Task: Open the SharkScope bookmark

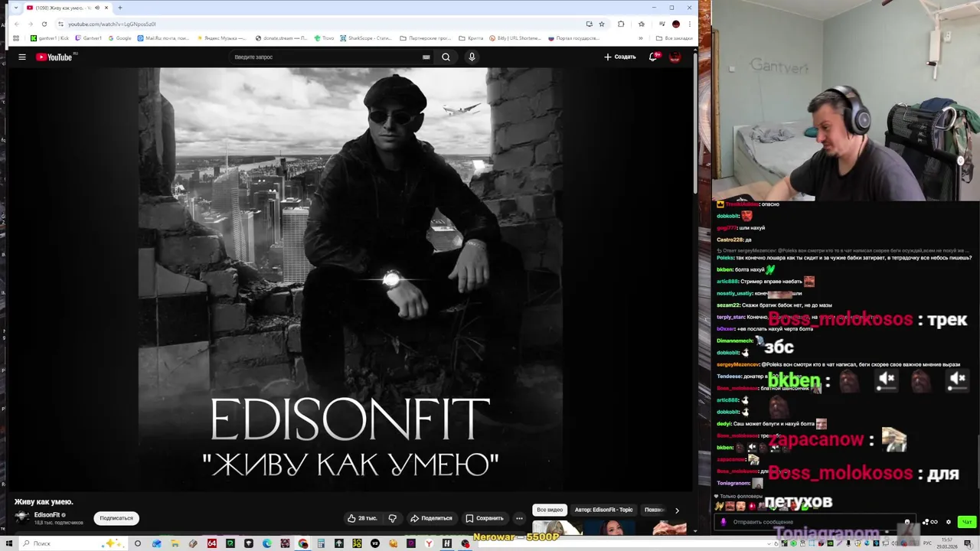Action: tap(366, 38)
